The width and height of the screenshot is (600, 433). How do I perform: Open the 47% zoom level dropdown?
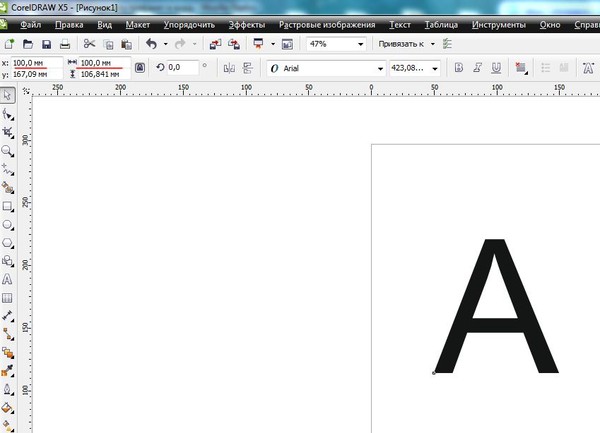[x=360, y=44]
